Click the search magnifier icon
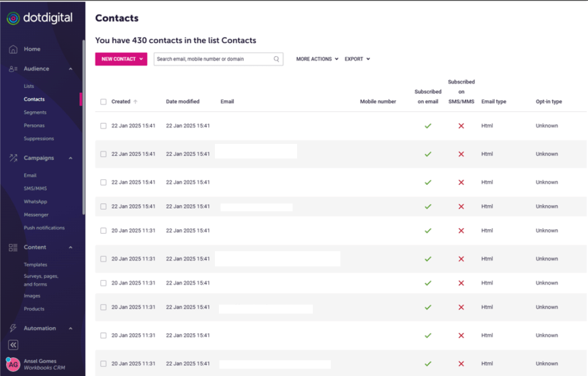 pos(276,59)
